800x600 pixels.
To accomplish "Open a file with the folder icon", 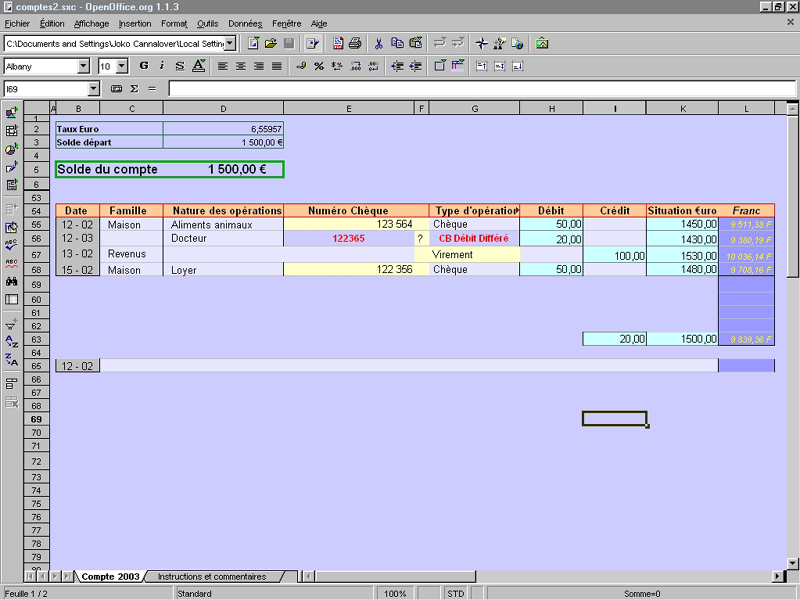I will [x=271, y=43].
